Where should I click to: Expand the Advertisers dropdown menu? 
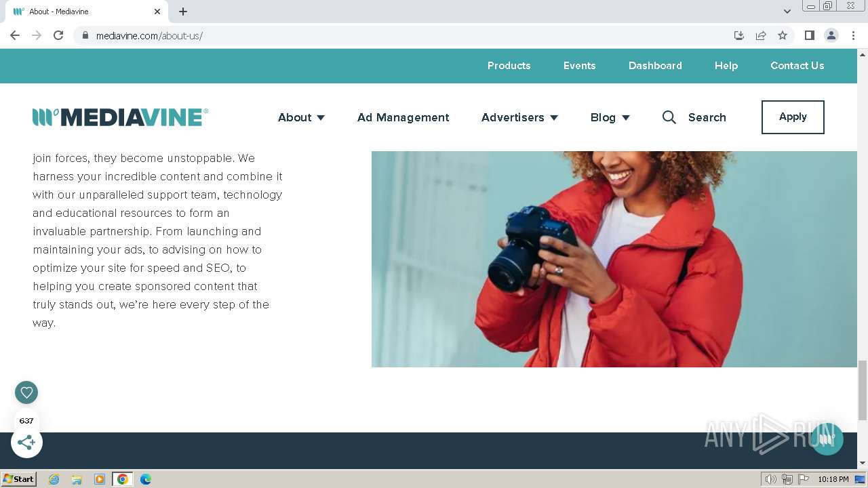coord(519,117)
